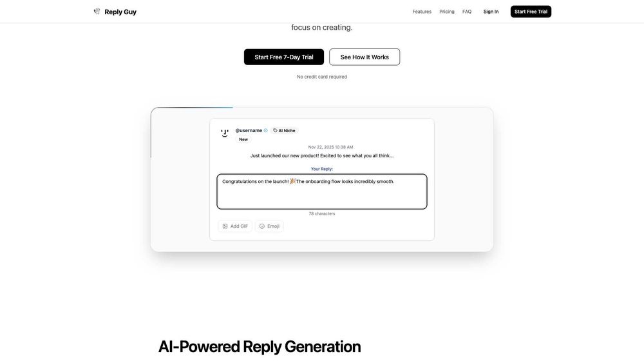This screenshot has width=644, height=363.
Task: Click the AI-Powered Reply Generation heading
Action: 260,346
